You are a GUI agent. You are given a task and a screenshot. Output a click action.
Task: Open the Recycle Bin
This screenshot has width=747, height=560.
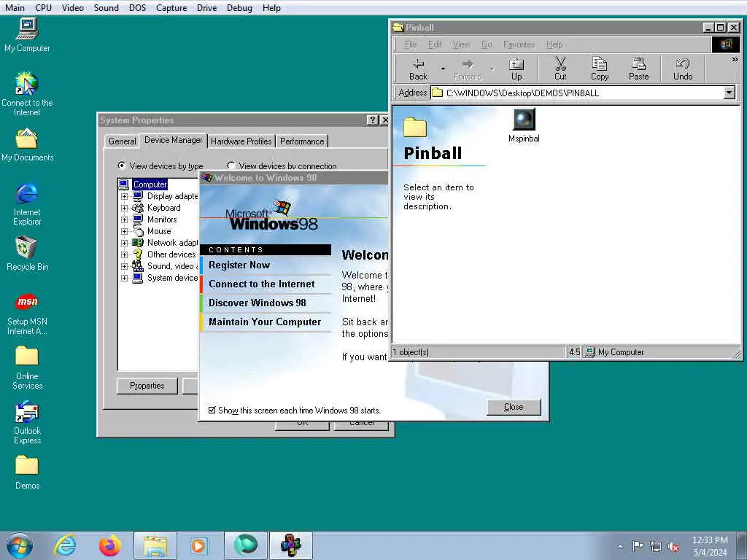coord(27,254)
